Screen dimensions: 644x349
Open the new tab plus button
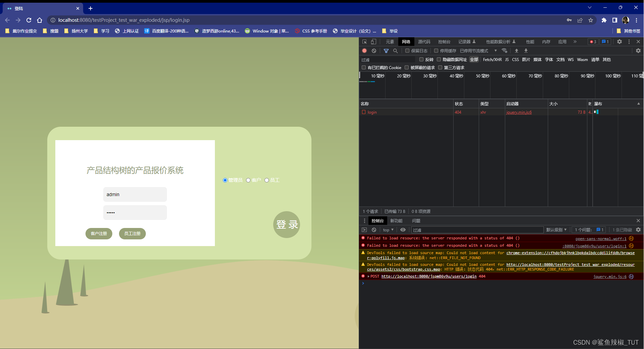pyautogui.click(x=90, y=8)
